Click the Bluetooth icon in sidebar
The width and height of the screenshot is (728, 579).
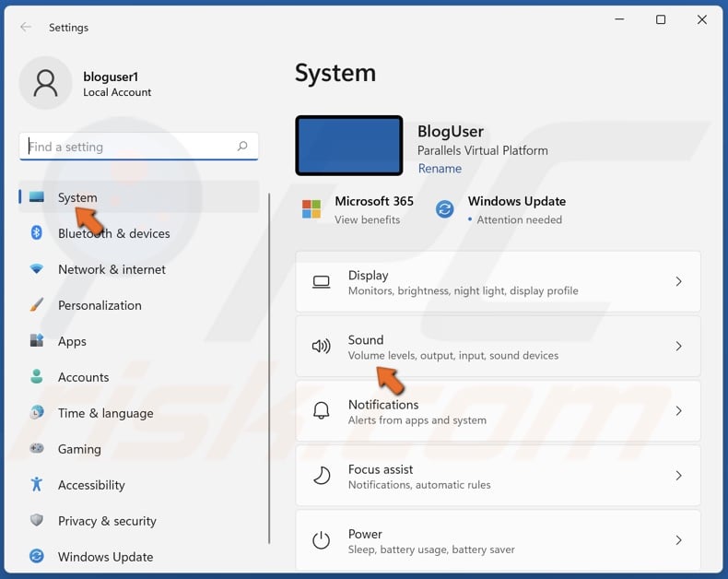[36, 232]
